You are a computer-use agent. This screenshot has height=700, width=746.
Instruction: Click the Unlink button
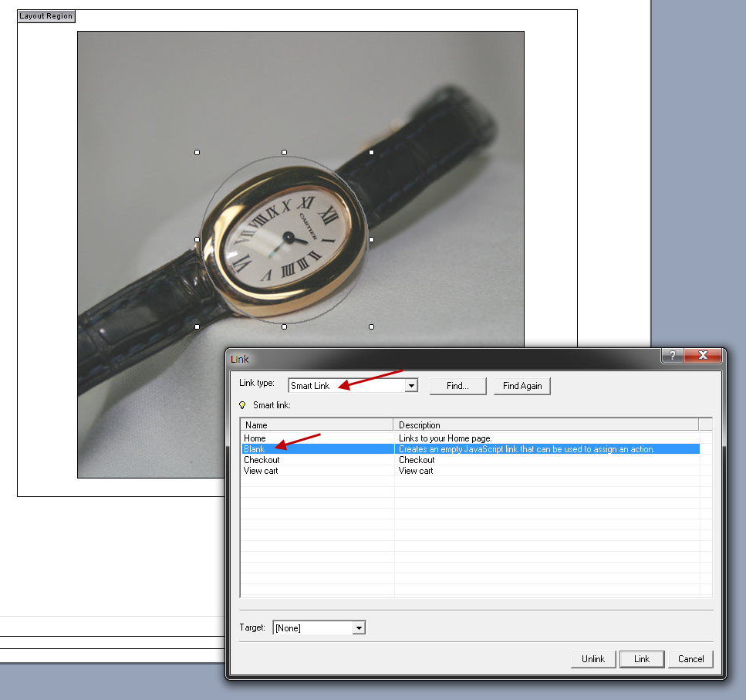pos(593,659)
